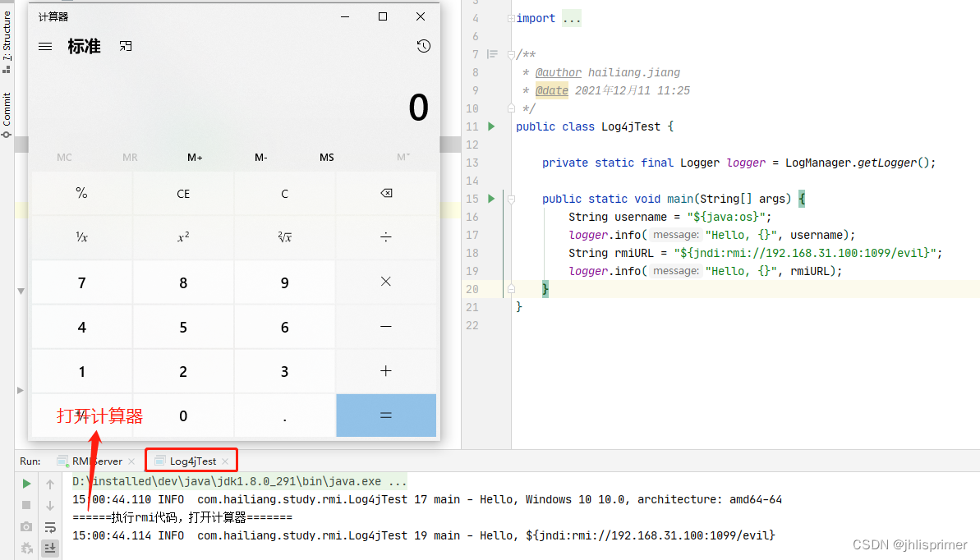Viewport: 980px width, 560px height.
Task: Click the digit 3 key
Action: click(x=284, y=371)
